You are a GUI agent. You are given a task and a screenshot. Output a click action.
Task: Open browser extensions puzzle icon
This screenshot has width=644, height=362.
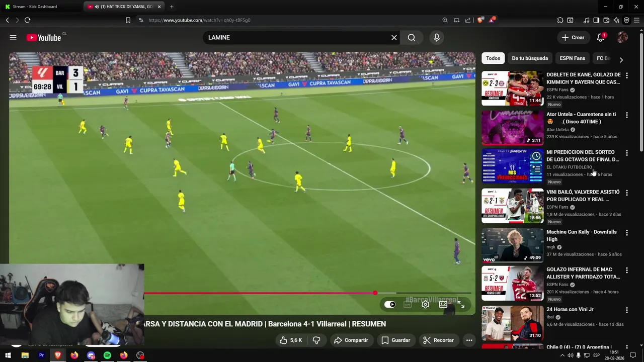[560, 20]
